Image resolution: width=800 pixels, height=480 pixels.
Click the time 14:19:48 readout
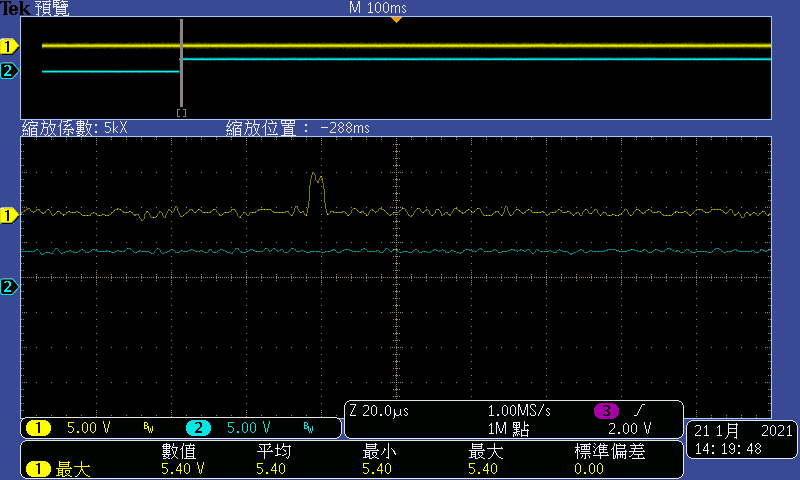coord(728,449)
